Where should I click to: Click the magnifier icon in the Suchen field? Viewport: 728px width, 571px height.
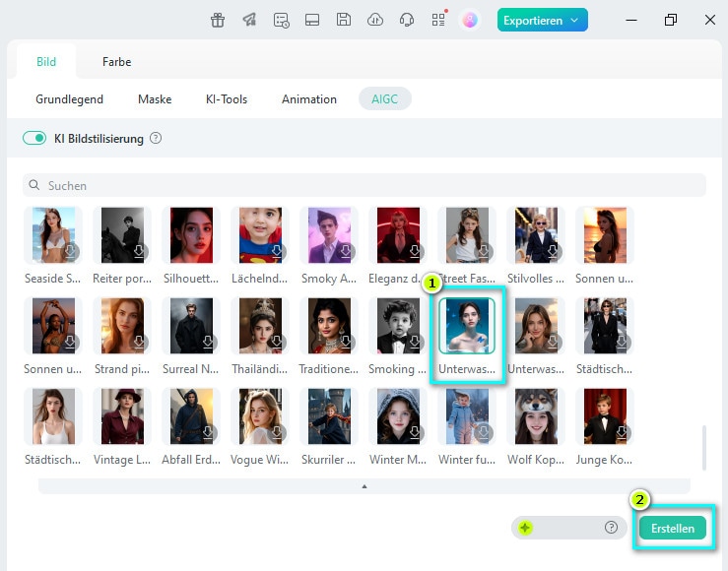tap(34, 185)
